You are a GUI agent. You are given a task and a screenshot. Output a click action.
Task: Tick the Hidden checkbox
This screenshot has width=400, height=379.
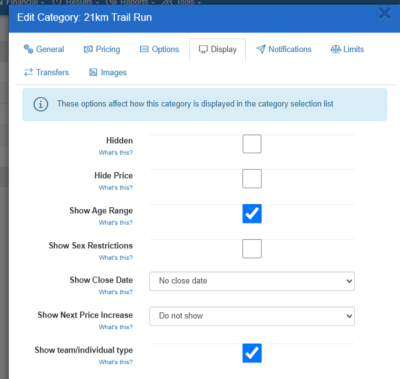coord(252,144)
